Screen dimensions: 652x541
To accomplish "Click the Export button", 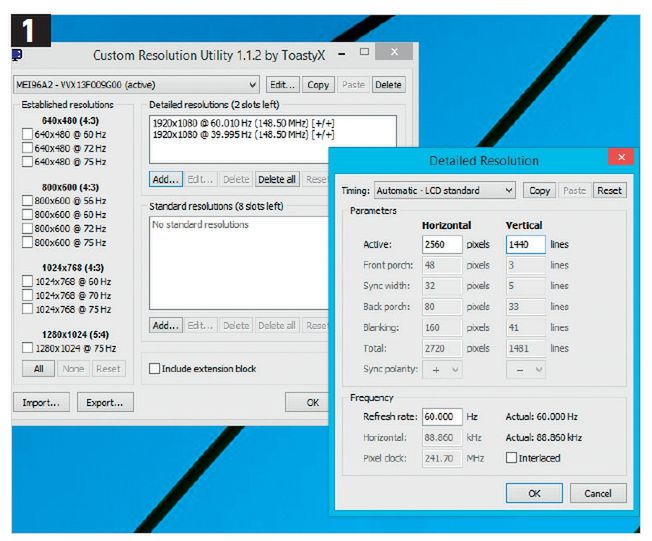I will pos(105,403).
